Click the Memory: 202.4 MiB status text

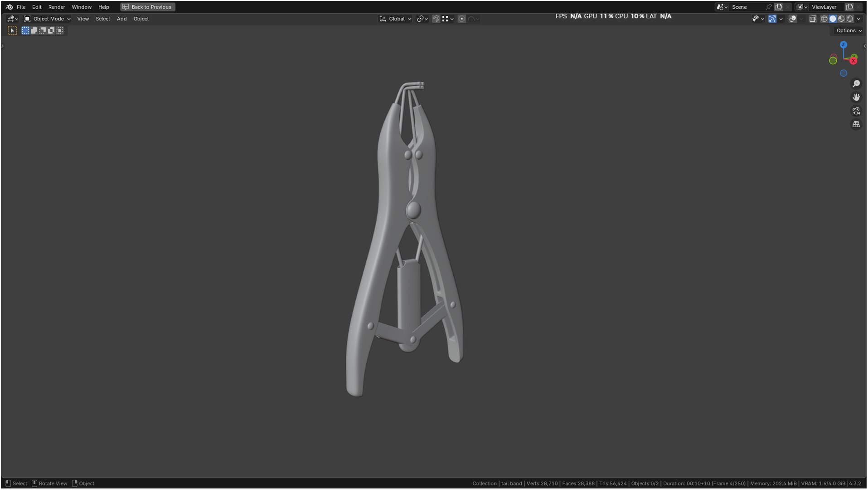coord(773,483)
